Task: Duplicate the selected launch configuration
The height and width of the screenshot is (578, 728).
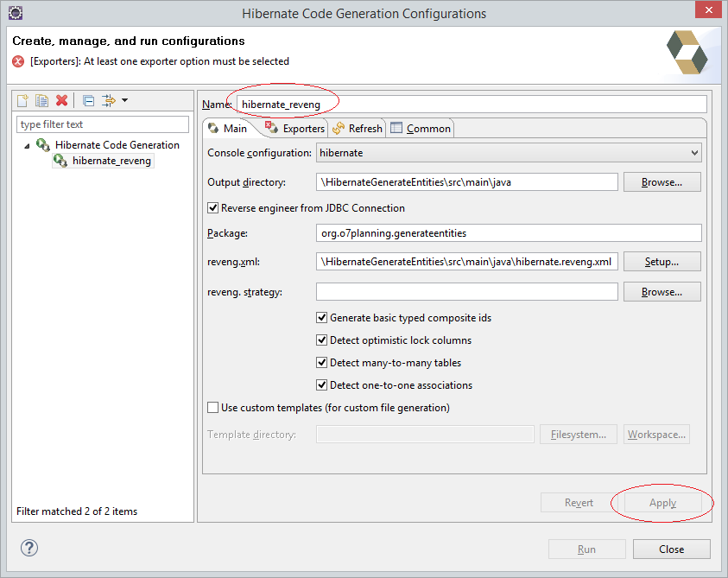Action: point(42,100)
